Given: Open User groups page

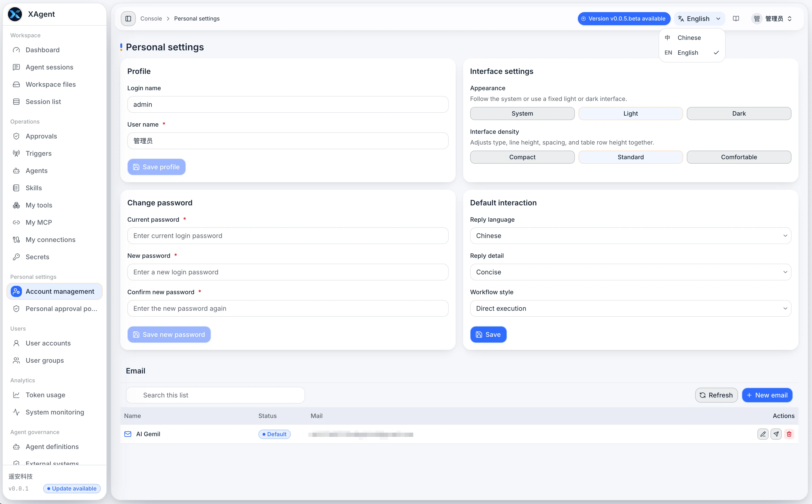Looking at the screenshot, I should pos(54,360).
